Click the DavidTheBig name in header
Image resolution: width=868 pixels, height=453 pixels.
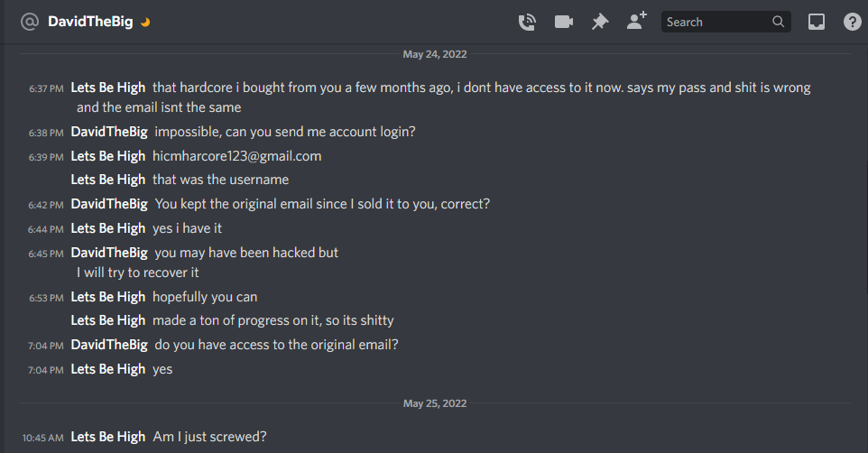pyautogui.click(x=90, y=22)
